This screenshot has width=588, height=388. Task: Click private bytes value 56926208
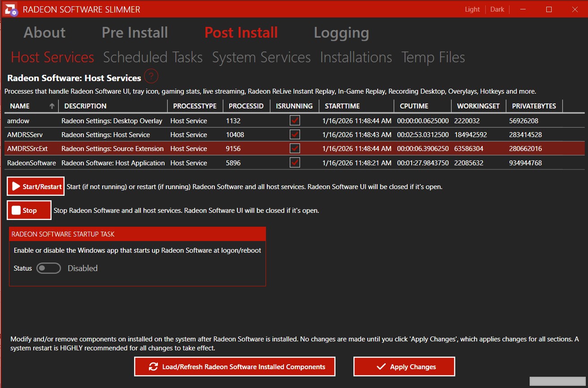524,121
